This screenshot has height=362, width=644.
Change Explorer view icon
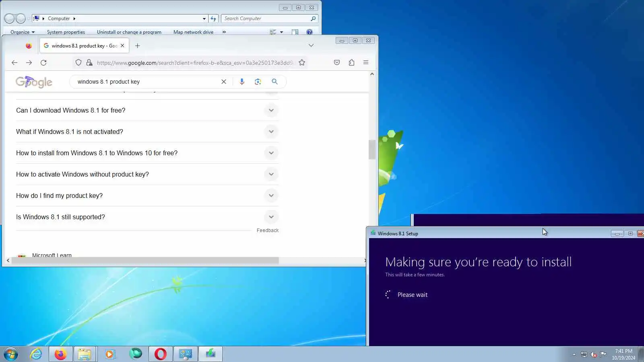[x=273, y=32]
